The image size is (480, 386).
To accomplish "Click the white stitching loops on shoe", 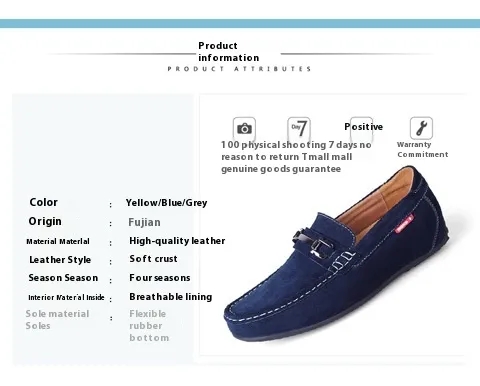I will click(342, 261).
